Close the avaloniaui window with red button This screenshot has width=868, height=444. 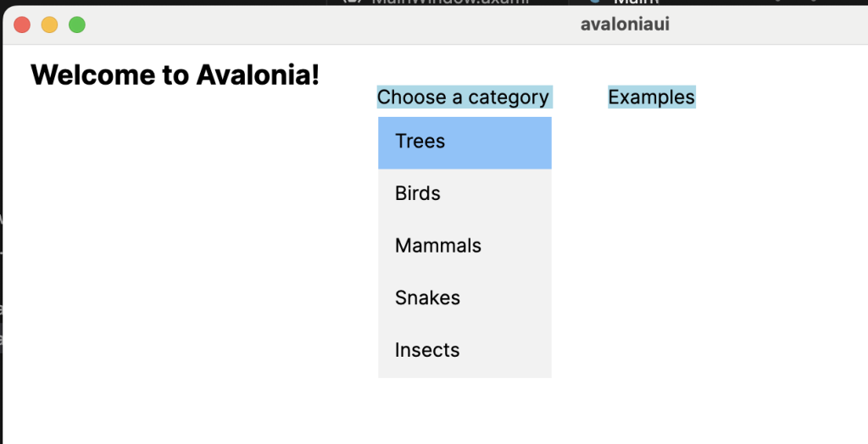click(x=23, y=25)
